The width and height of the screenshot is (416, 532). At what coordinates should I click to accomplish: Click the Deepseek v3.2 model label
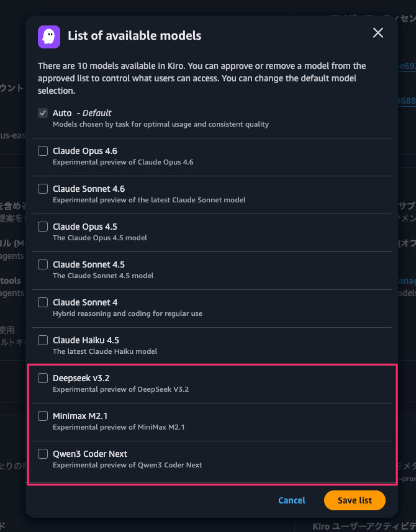[81, 378]
